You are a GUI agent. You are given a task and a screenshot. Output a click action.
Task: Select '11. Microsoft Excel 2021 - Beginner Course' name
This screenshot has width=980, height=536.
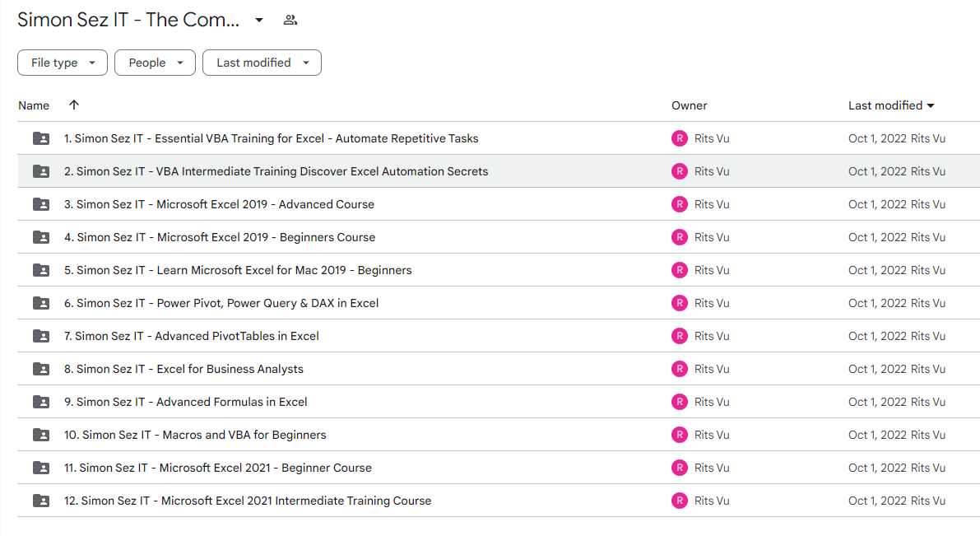[217, 468]
